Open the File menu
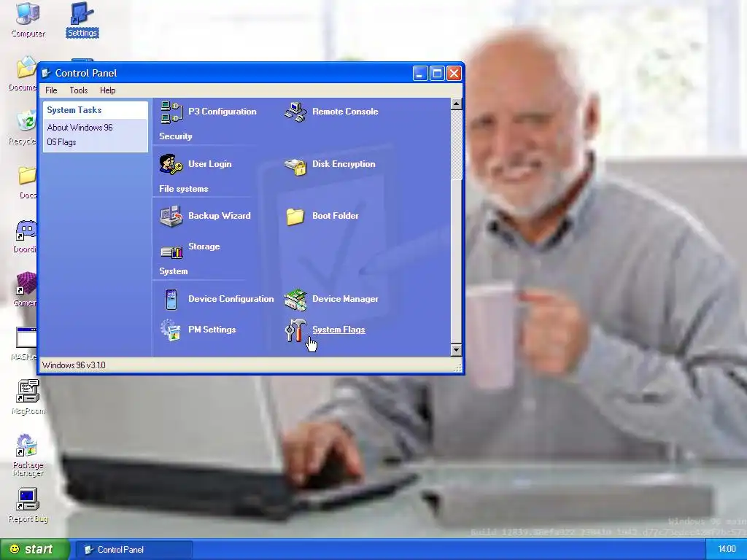 point(51,90)
